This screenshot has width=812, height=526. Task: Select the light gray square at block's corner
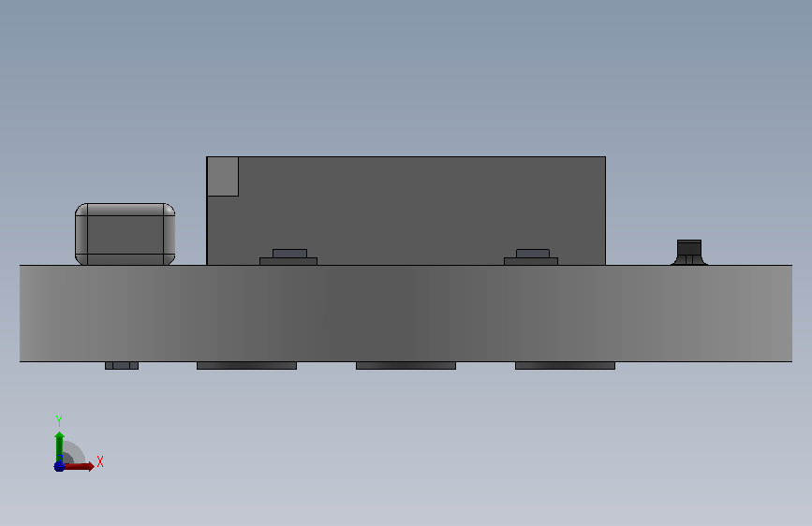click(x=223, y=177)
